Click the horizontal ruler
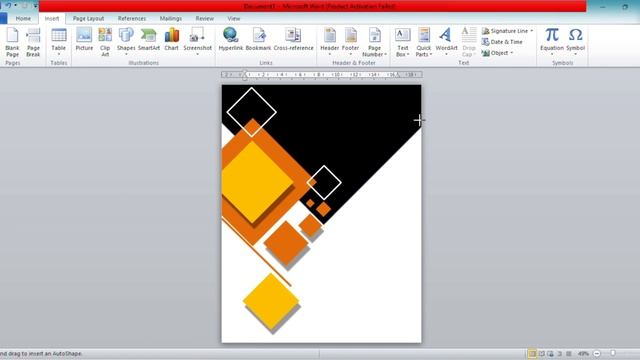Image resolution: width=640 pixels, height=360 pixels. [x=321, y=75]
